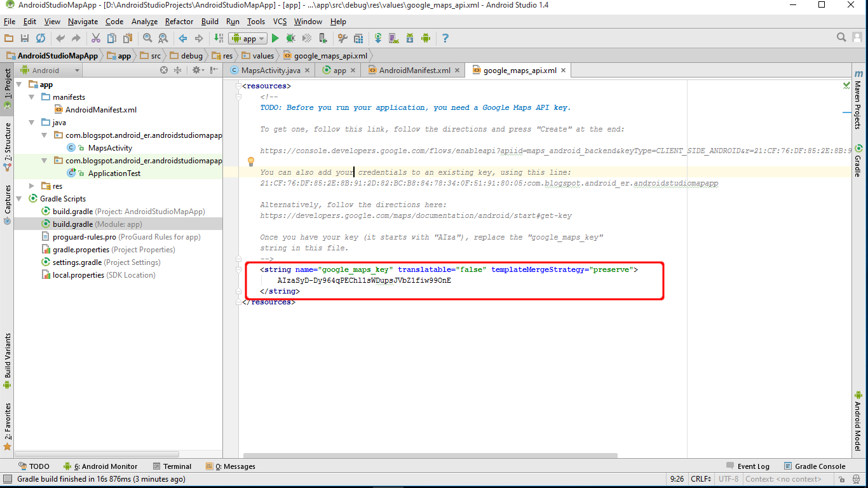Run app with Coverage icon
Screen dimensions: 868x488
pyautogui.click(x=306, y=38)
